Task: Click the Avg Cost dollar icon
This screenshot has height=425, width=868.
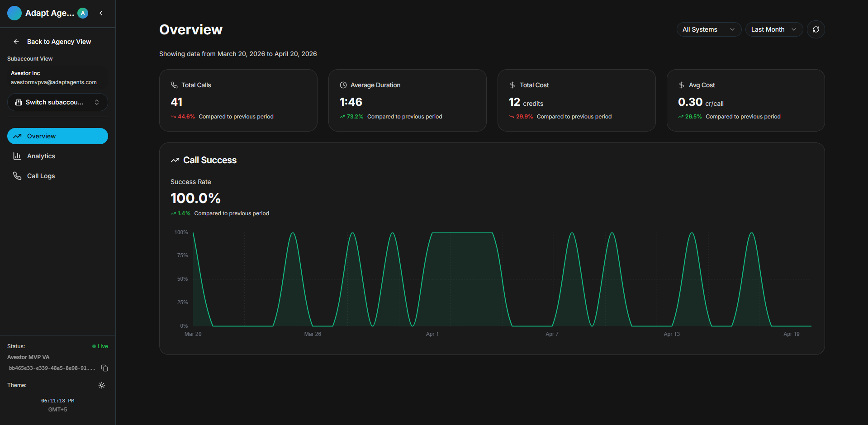Action: tap(682, 85)
